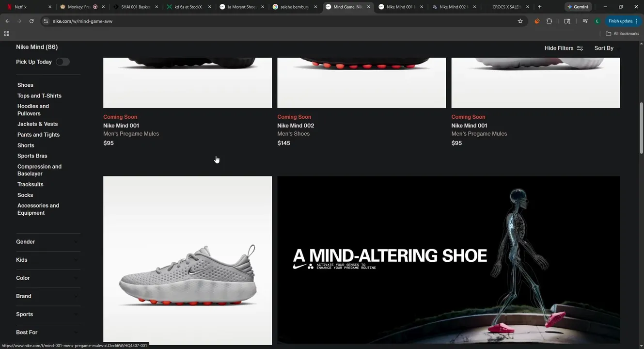Screen dimensions: 644x349
Task: Open the media controls icon
Action: pyautogui.click(x=585, y=21)
